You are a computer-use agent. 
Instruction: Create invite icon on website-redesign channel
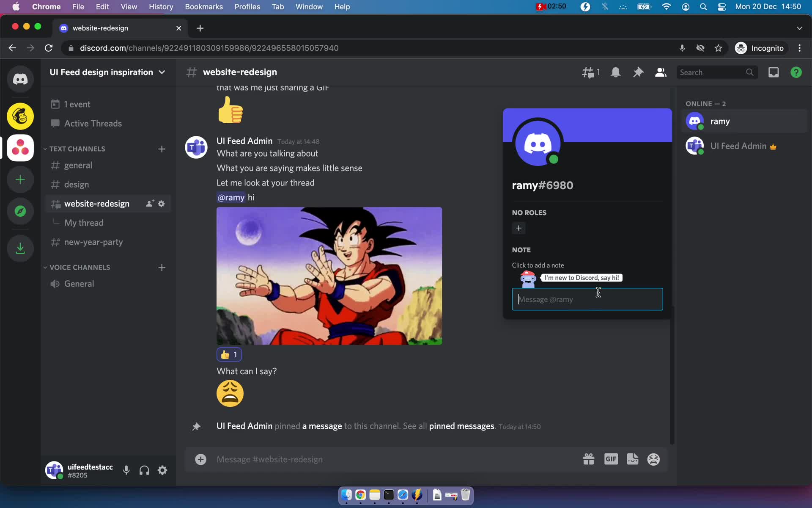150,204
